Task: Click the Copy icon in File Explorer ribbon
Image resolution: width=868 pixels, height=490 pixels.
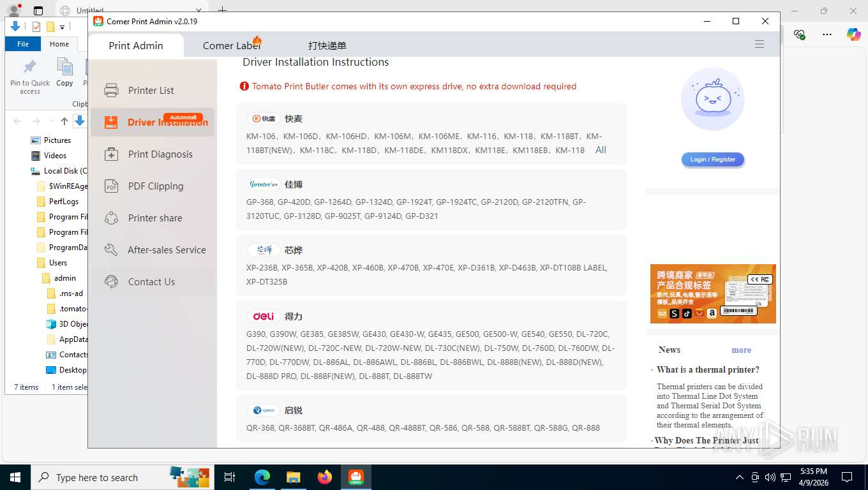Action: tap(64, 72)
